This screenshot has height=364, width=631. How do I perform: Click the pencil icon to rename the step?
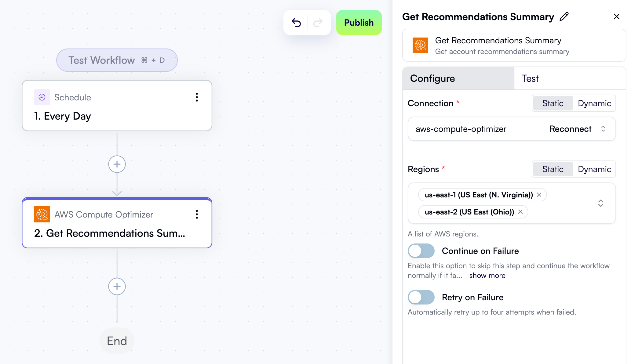[564, 16]
